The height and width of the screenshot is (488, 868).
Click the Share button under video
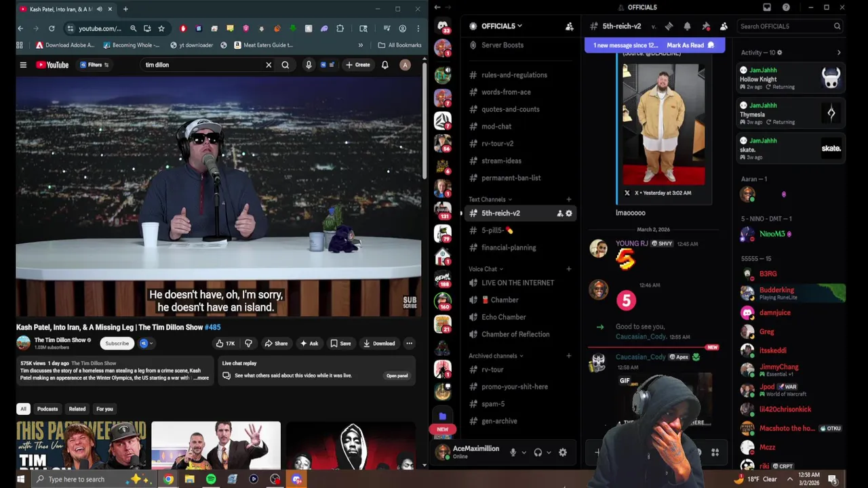276,344
